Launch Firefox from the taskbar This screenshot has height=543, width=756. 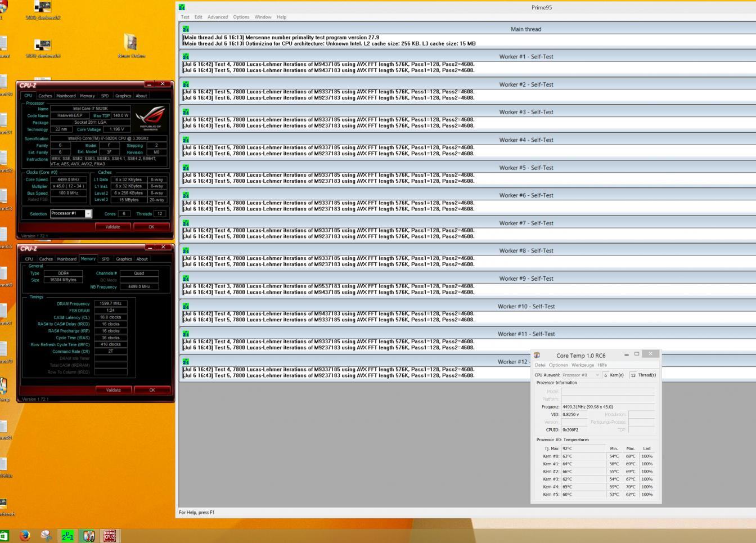(24, 536)
